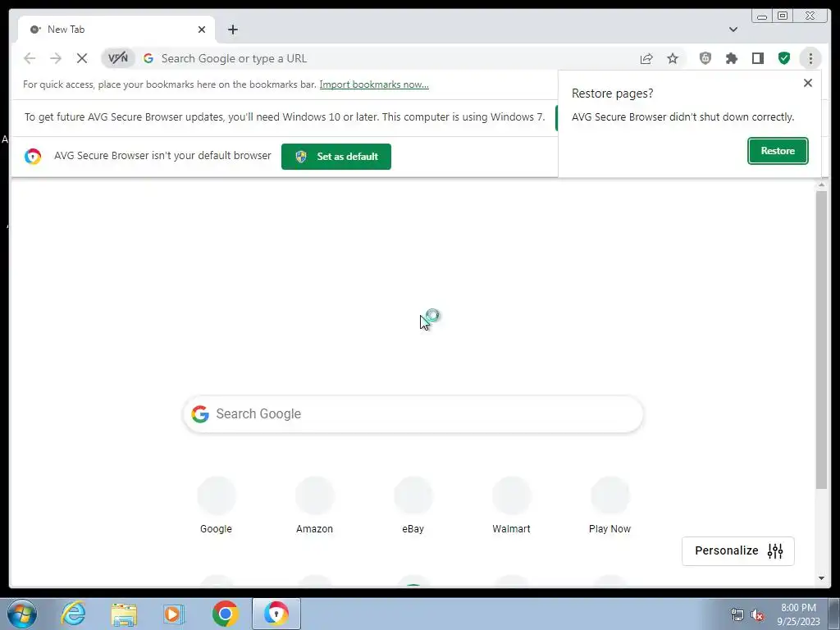Open the side panel icon
Screen dimensions: 840x630
click(757, 58)
